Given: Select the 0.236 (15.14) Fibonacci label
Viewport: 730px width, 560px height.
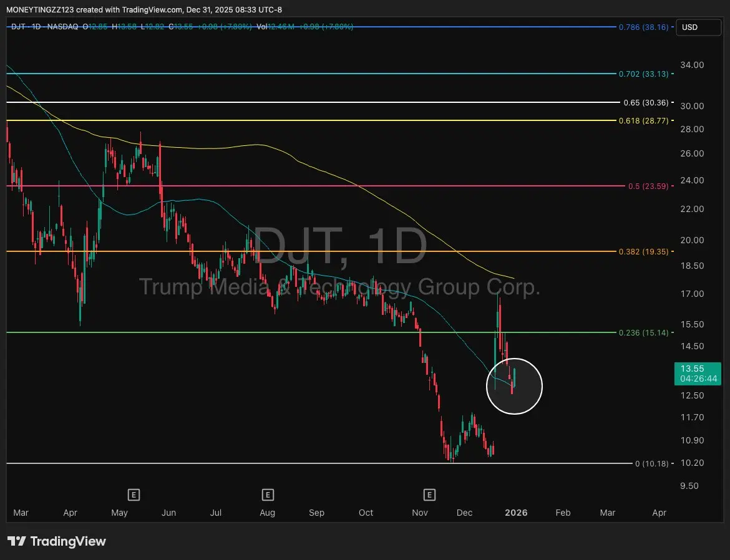Looking at the screenshot, I should tap(643, 333).
